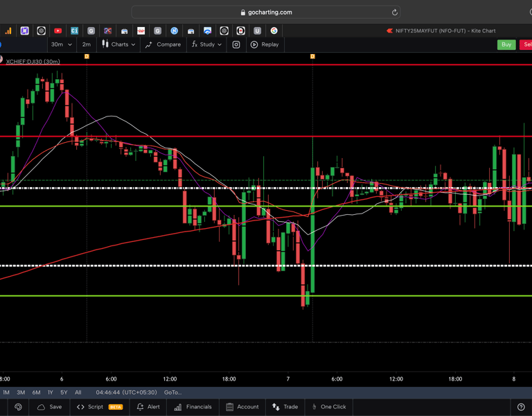Viewport: 532px width, 416px height.
Task: Click the green Buy button
Action: tap(506, 44)
